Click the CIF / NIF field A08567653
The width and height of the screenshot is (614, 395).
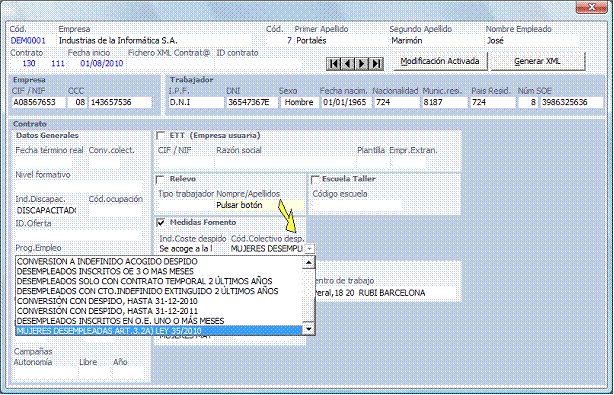tap(38, 103)
